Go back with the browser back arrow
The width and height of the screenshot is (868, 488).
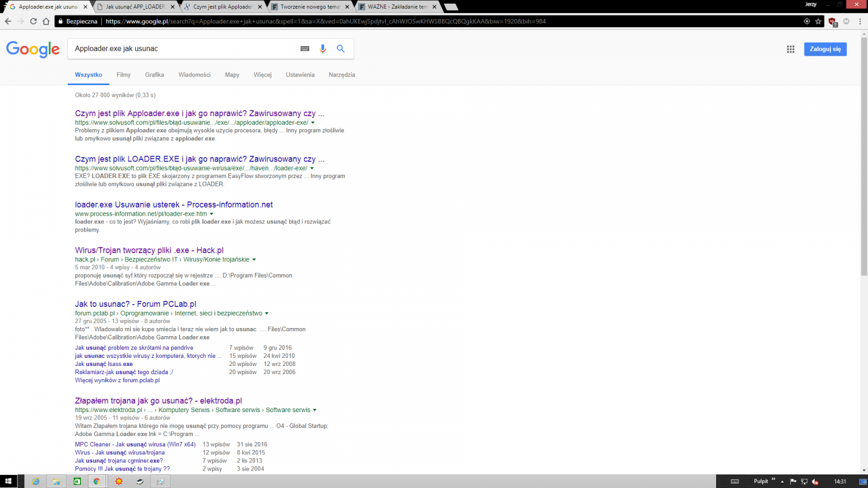(x=8, y=21)
